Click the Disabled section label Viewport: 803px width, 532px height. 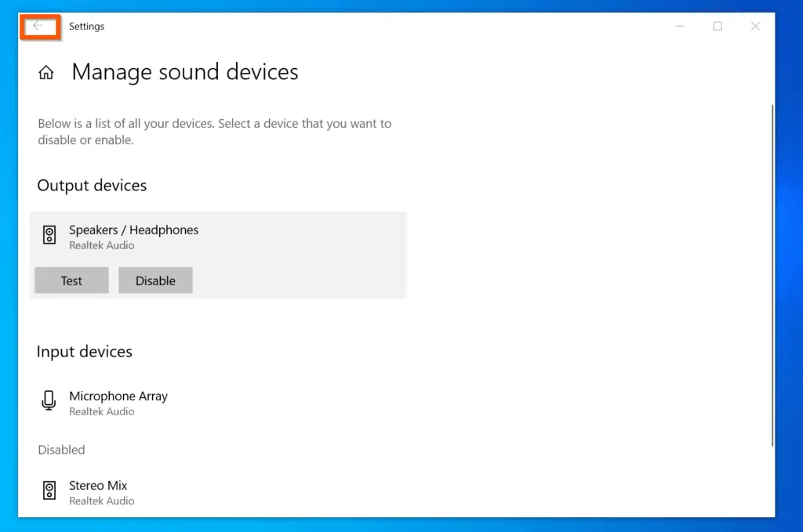click(61, 450)
